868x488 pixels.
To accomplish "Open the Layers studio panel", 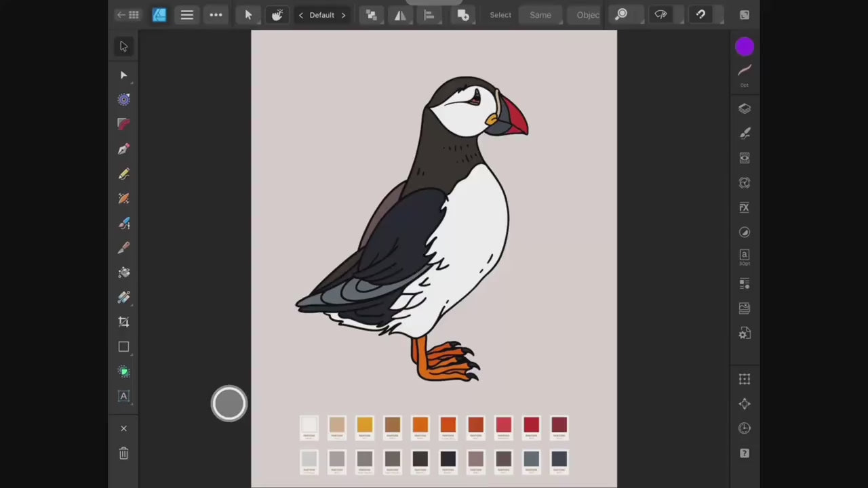I will [745, 108].
